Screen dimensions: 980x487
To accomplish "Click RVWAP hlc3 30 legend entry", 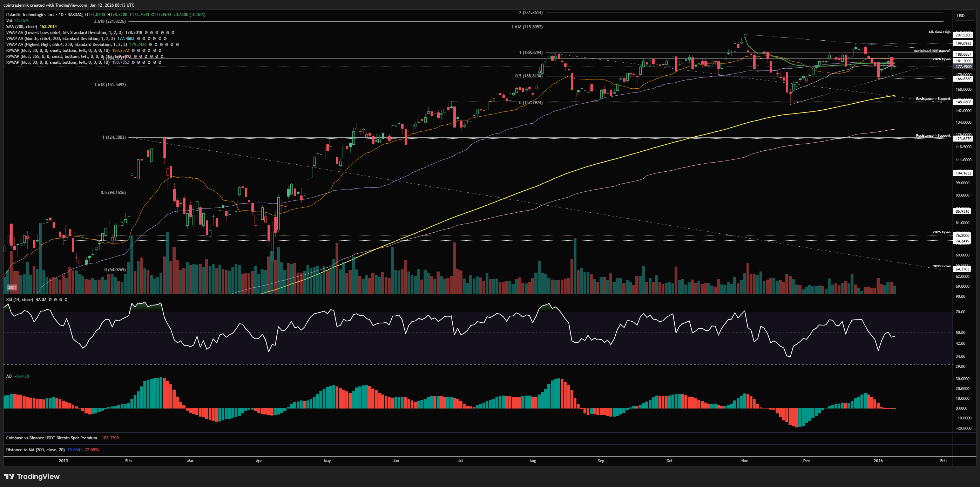I will (58, 50).
